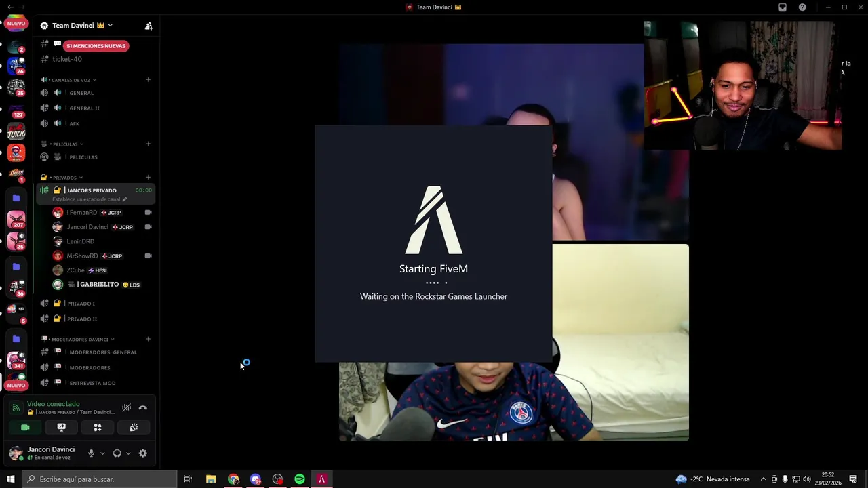This screenshot has width=868, height=488.
Task: Open the server icon with the 127 badge
Action: [16, 110]
